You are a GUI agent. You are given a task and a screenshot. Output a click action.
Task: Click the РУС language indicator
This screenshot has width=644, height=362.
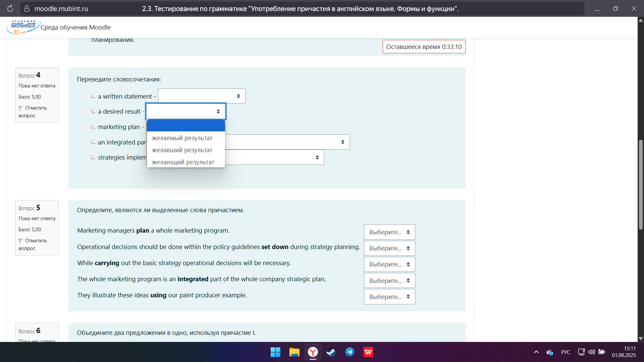tap(566, 352)
